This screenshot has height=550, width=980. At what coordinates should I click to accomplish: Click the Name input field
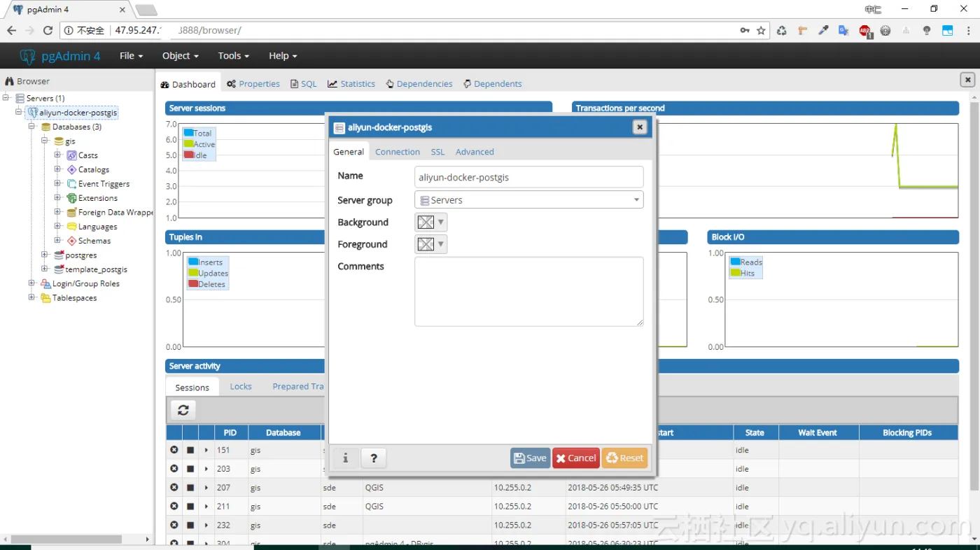click(x=529, y=177)
